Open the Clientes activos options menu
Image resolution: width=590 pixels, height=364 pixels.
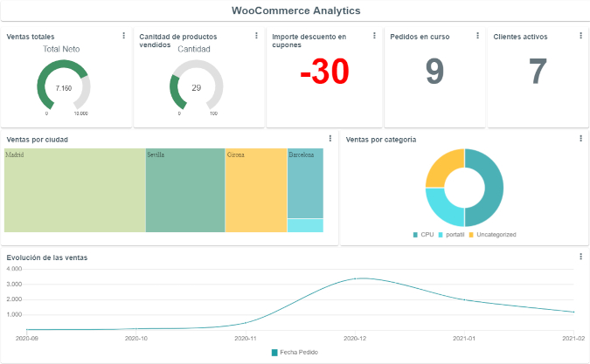coord(580,36)
